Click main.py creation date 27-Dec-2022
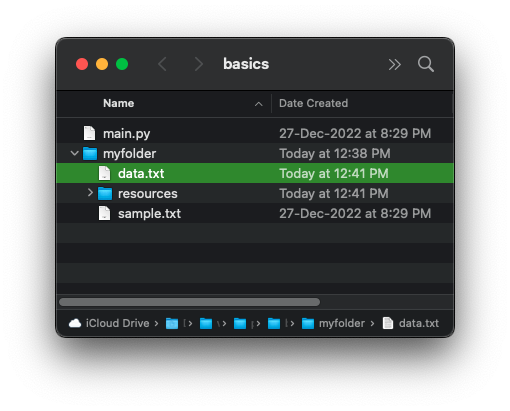This screenshot has width=510, height=411. (355, 134)
